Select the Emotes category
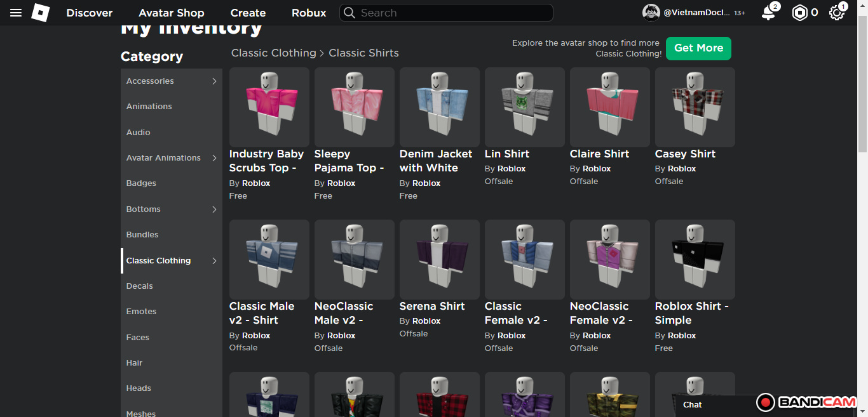The height and width of the screenshot is (417, 868). click(141, 312)
